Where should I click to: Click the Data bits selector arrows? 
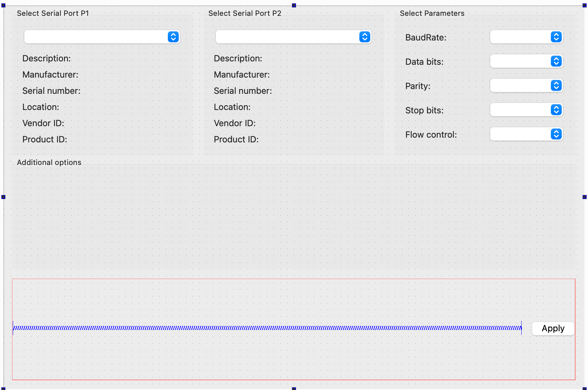pos(556,61)
